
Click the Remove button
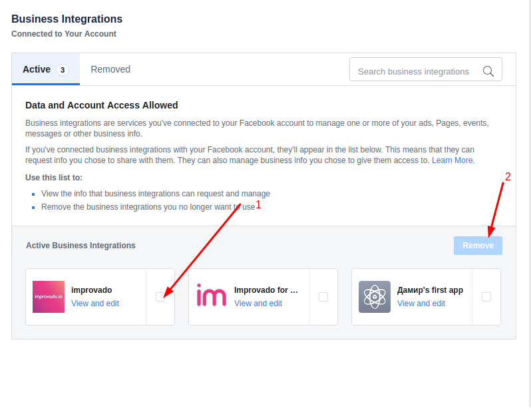pos(478,246)
